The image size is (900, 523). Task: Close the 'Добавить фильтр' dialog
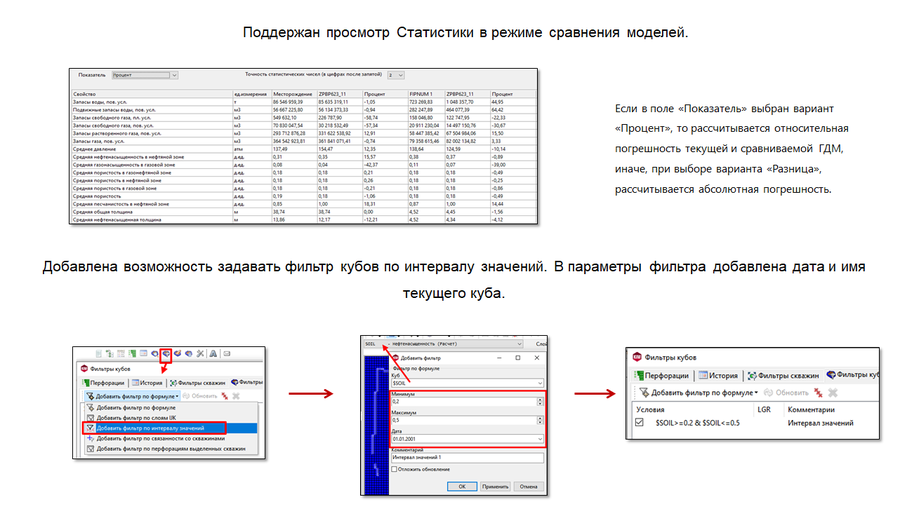click(537, 358)
